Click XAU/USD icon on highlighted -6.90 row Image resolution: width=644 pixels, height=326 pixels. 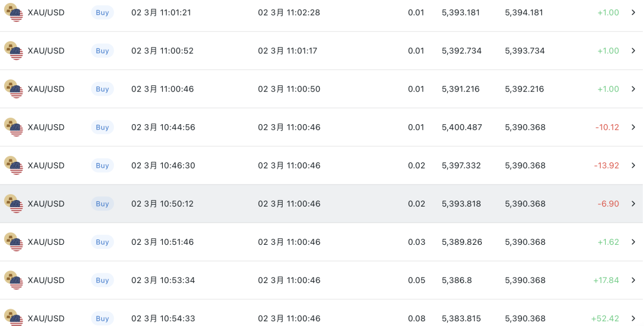tap(13, 204)
